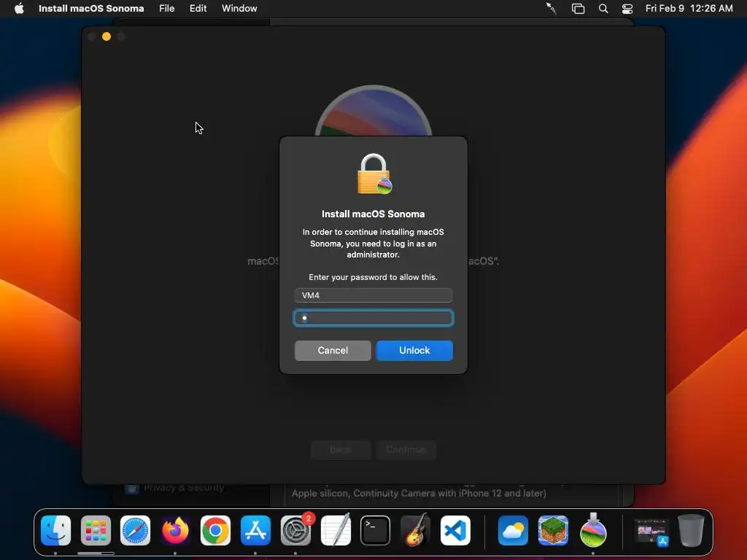Open the Install macOS Sonoma menu

(91, 9)
